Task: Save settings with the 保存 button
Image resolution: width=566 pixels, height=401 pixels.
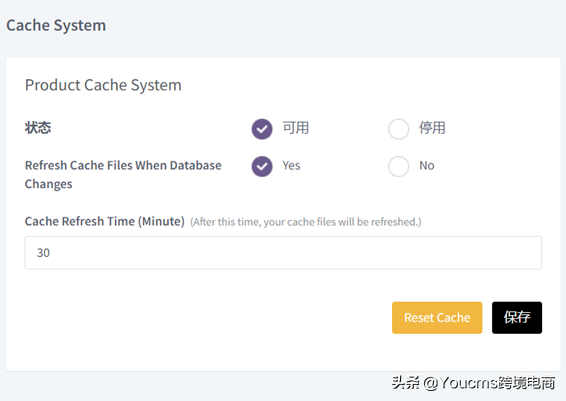Action: tap(517, 318)
